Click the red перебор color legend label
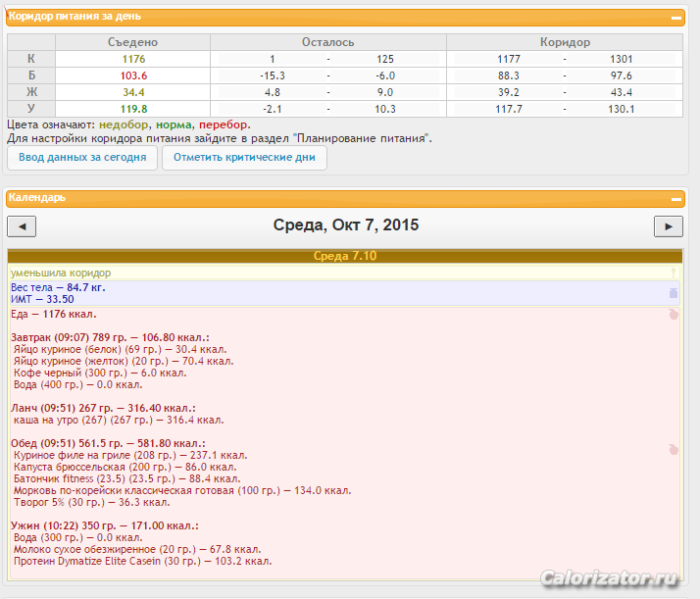 pos(223,125)
